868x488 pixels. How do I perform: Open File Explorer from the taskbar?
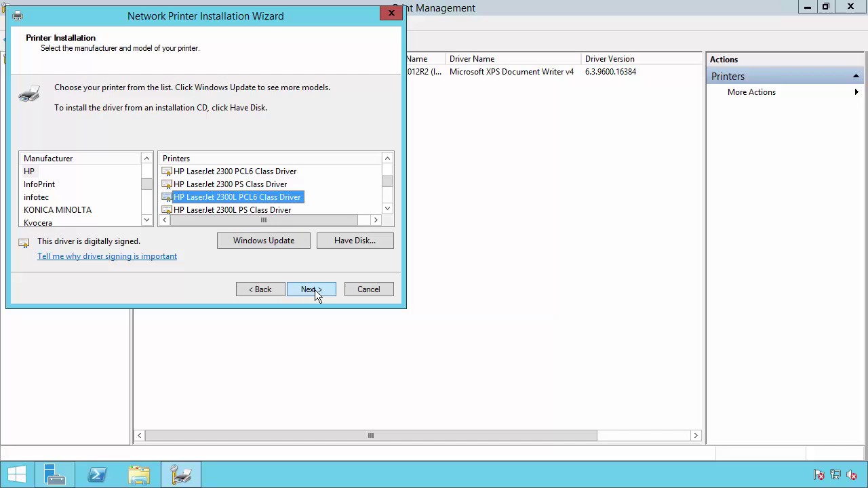[139, 474]
